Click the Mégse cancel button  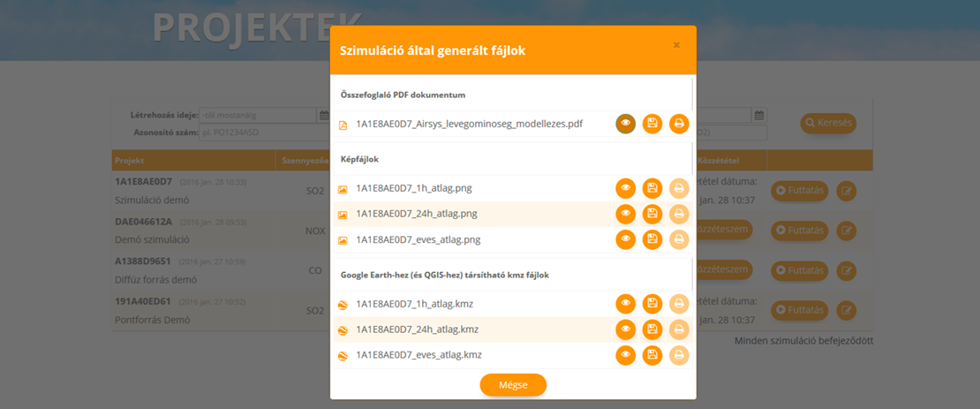(513, 385)
